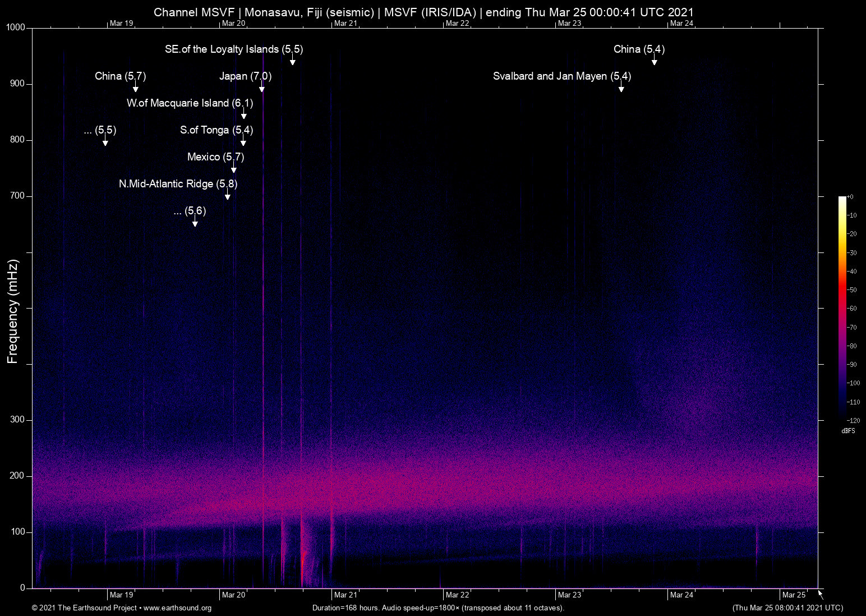Click the unnamed (5.6) event arrow

[x=195, y=223]
